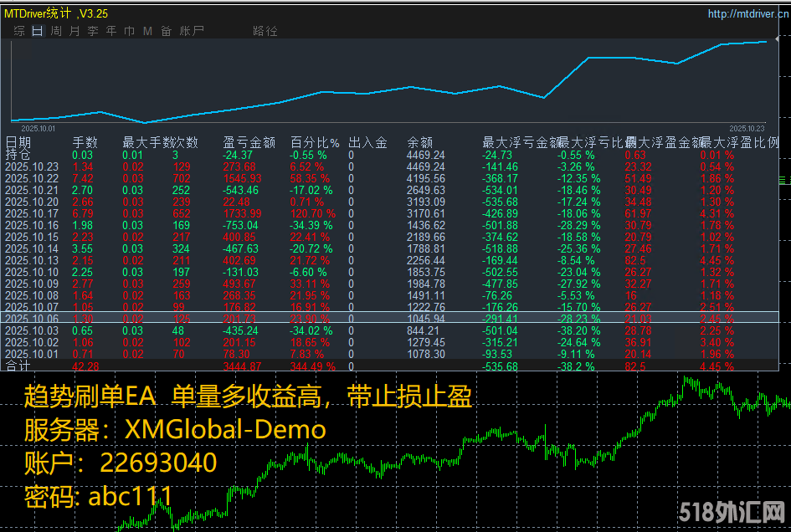Click the 合计 totals row label
This screenshot has width=791, height=532.
tap(18, 366)
